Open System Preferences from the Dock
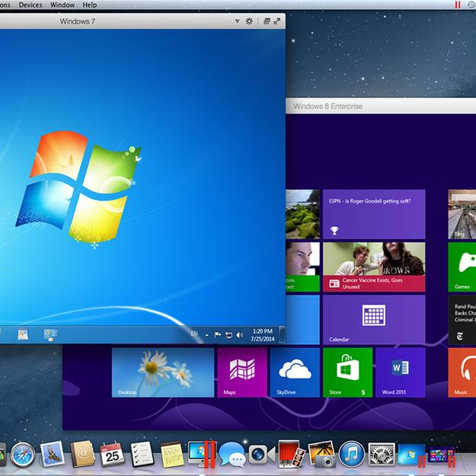The width and height of the screenshot is (476, 476). [382, 455]
